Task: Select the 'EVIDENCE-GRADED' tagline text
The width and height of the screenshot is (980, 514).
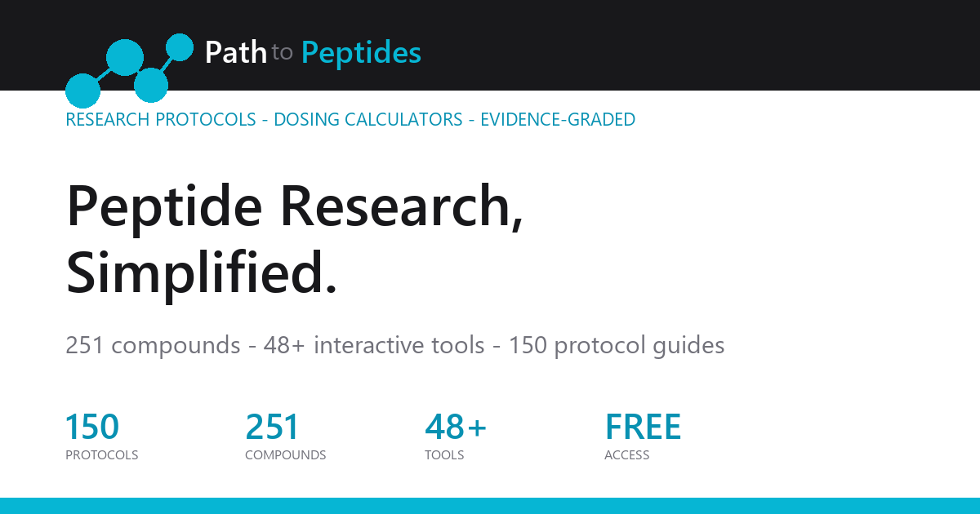Action: tap(558, 120)
